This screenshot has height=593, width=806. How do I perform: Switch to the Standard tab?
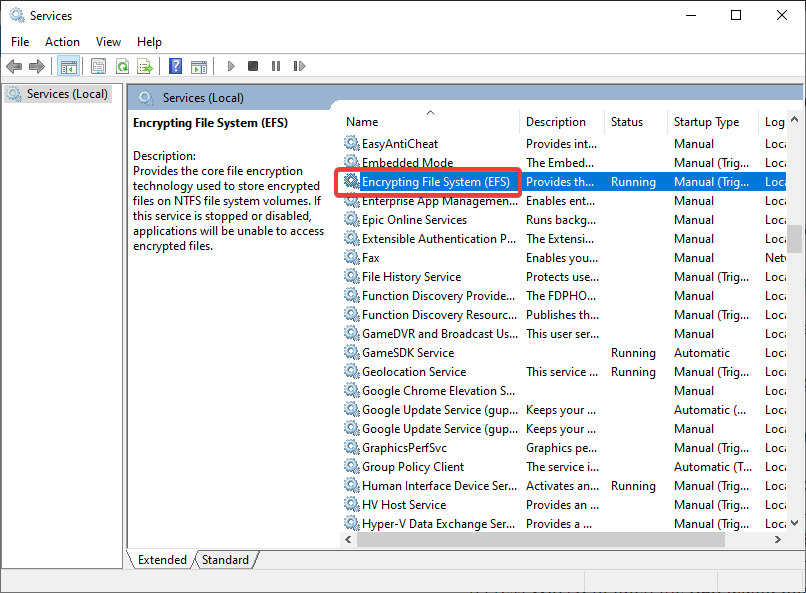[x=225, y=559]
